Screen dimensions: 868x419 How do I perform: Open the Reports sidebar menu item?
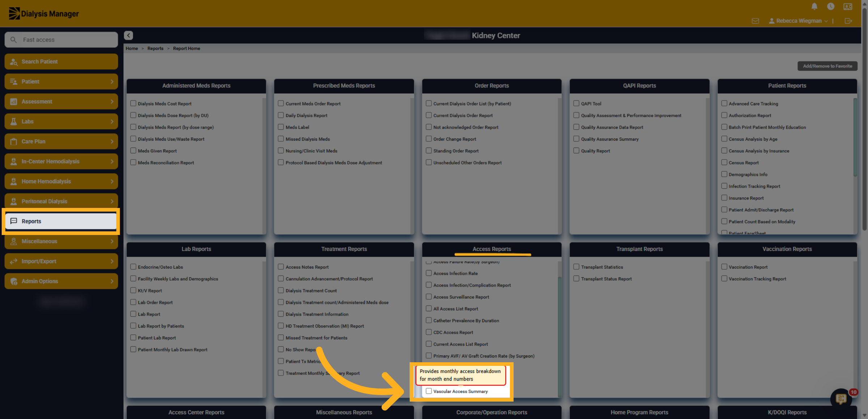click(61, 221)
